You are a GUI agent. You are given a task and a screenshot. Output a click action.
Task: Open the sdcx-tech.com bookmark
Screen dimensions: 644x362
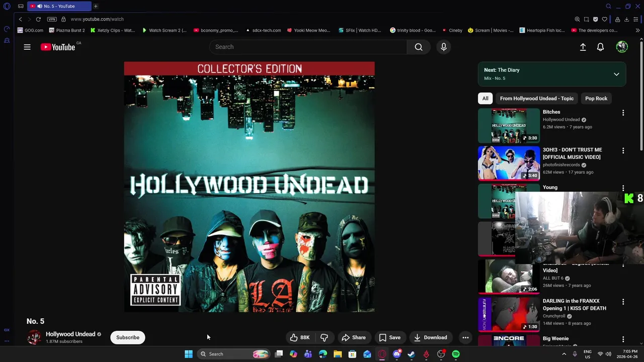point(263,30)
